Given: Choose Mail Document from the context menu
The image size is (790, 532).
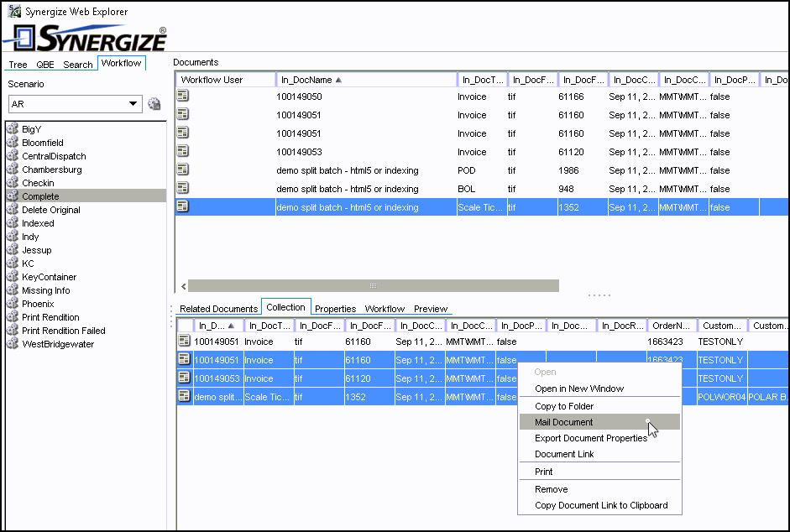Looking at the screenshot, I should 599,422.
